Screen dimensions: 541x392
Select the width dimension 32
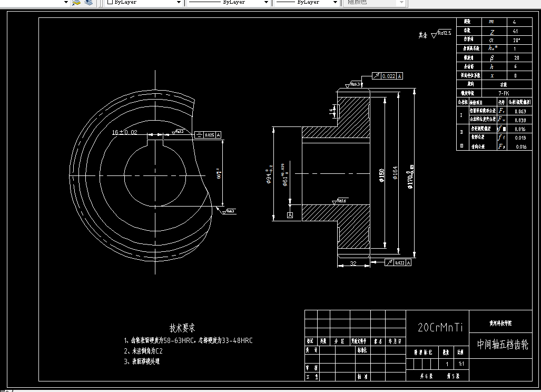(x=353, y=263)
